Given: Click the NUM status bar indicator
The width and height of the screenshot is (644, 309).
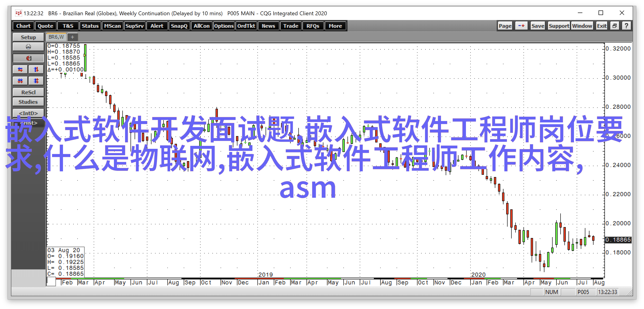Looking at the screenshot, I should pos(551,292).
